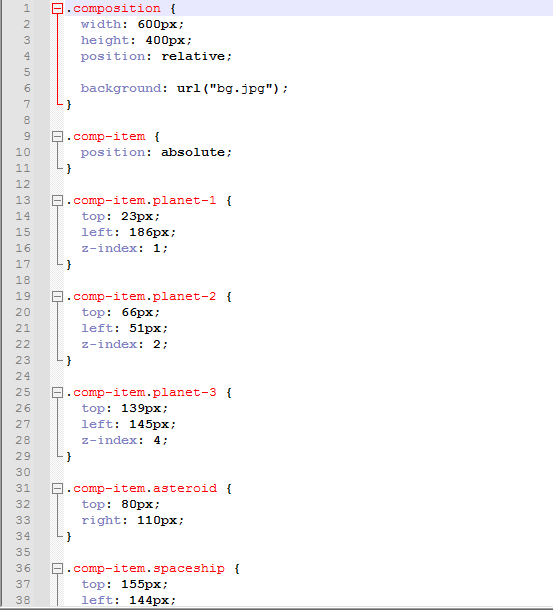Click the z-index: 4 value

point(157,440)
